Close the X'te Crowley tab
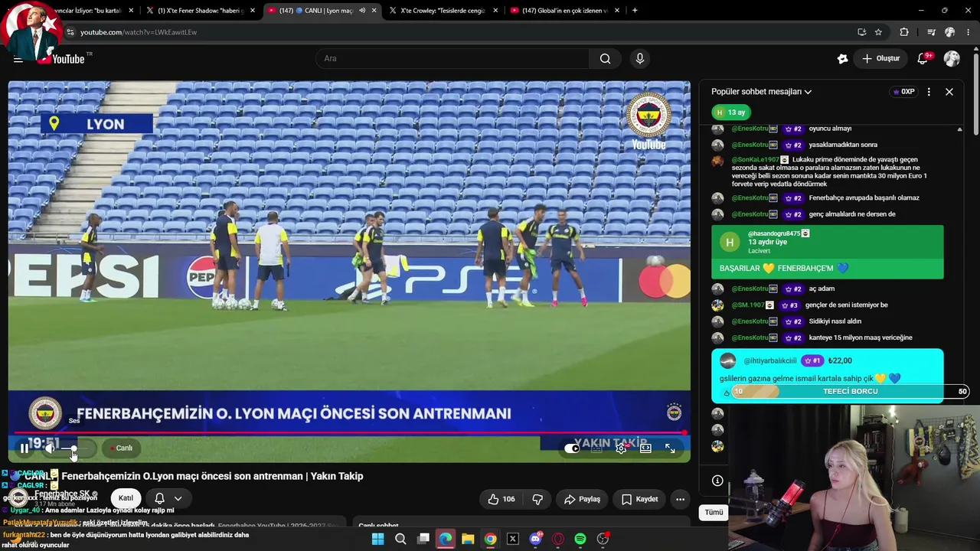 (495, 11)
